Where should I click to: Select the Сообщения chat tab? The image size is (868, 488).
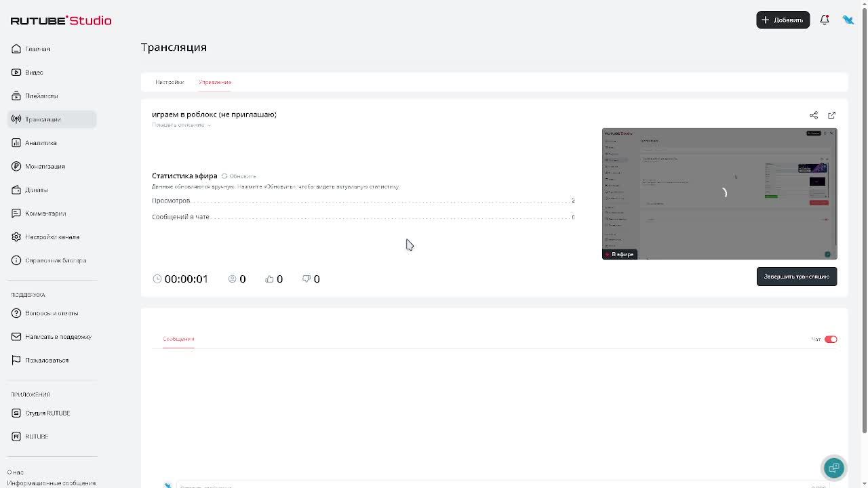178,339
